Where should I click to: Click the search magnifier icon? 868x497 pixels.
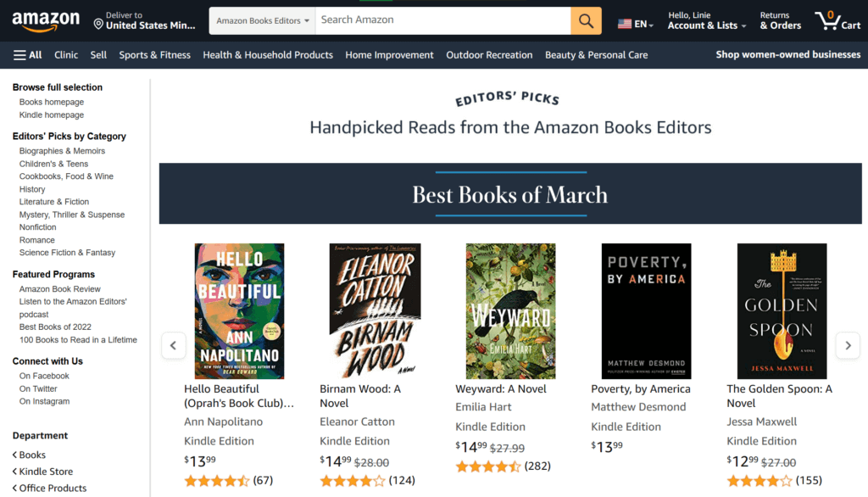pos(585,20)
